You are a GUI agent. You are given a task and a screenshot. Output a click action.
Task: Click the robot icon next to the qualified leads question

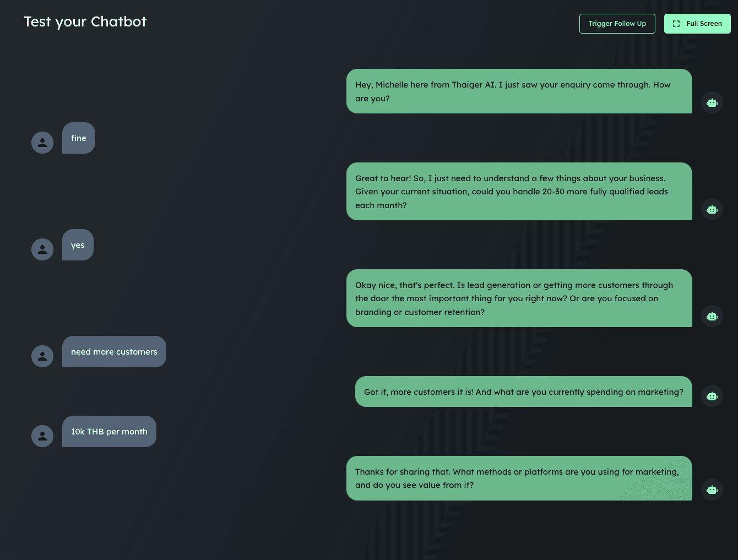(x=712, y=209)
